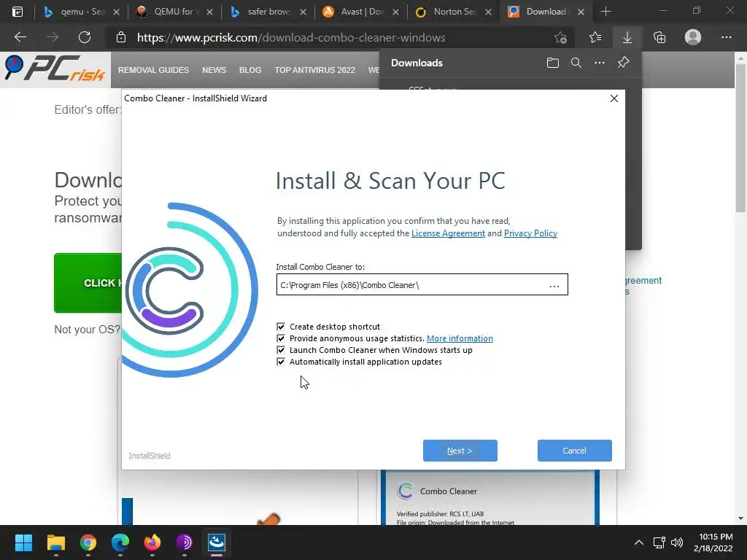Launch Google Chrome from taskbar
The image size is (747, 560).
point(88,542)
